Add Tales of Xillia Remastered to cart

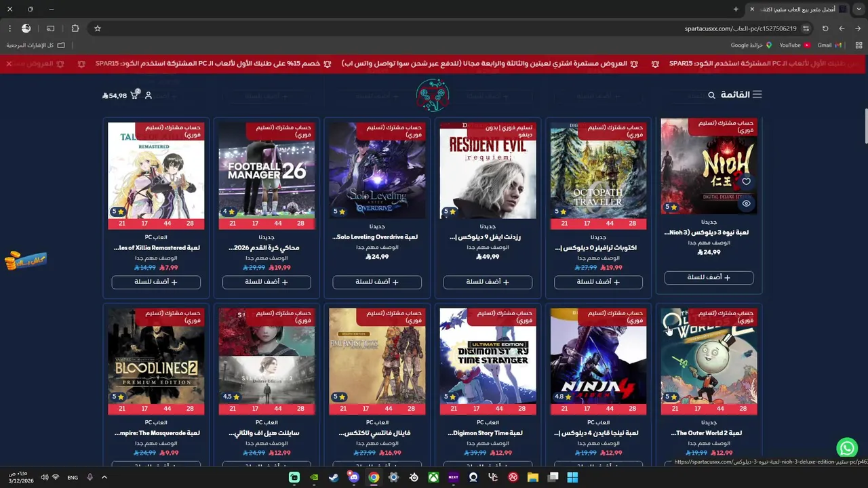156,282
